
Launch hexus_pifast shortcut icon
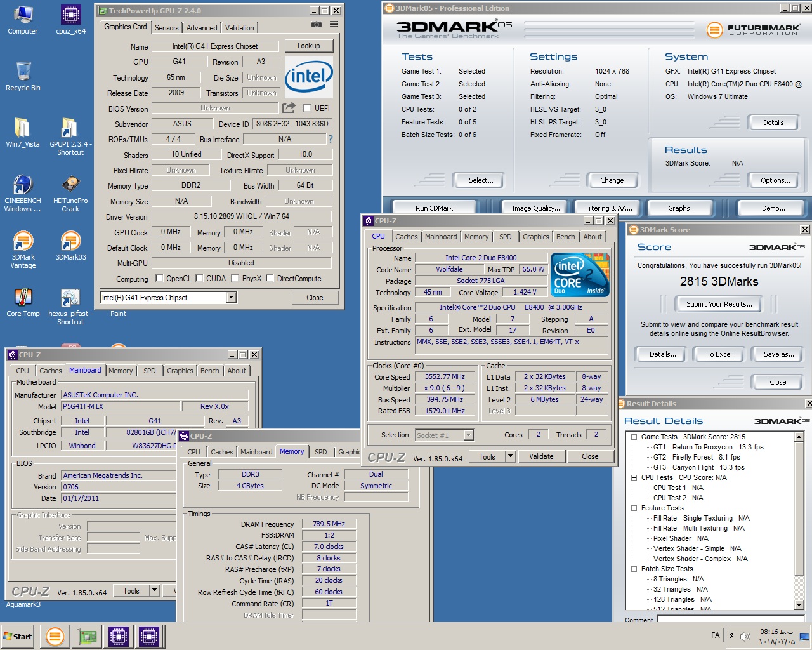[x=70, y=307]
